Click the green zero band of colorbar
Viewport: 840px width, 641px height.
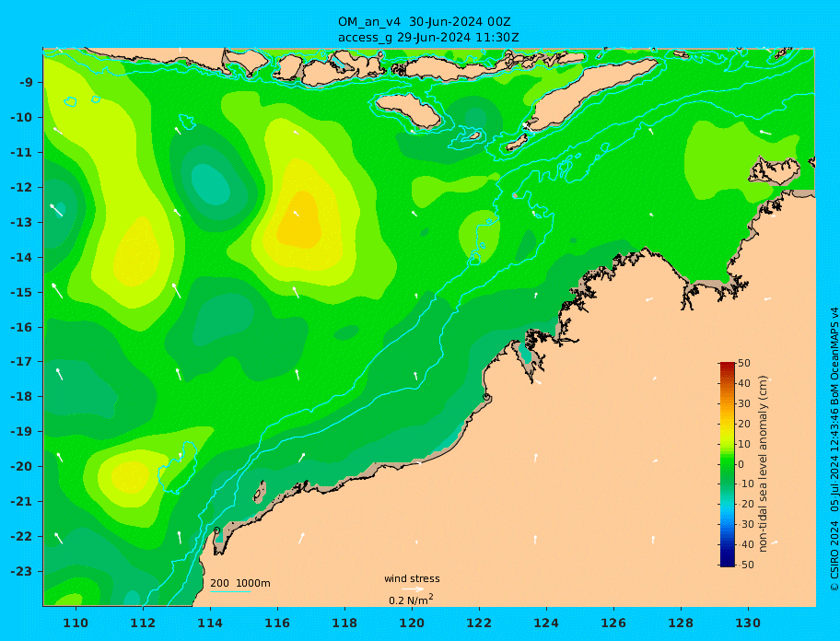tap(728, 464)
